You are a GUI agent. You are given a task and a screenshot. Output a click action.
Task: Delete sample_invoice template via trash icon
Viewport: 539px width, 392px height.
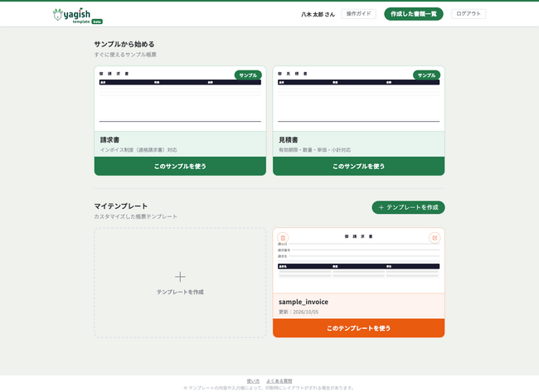pyautogui.click(x=283, y=238)
